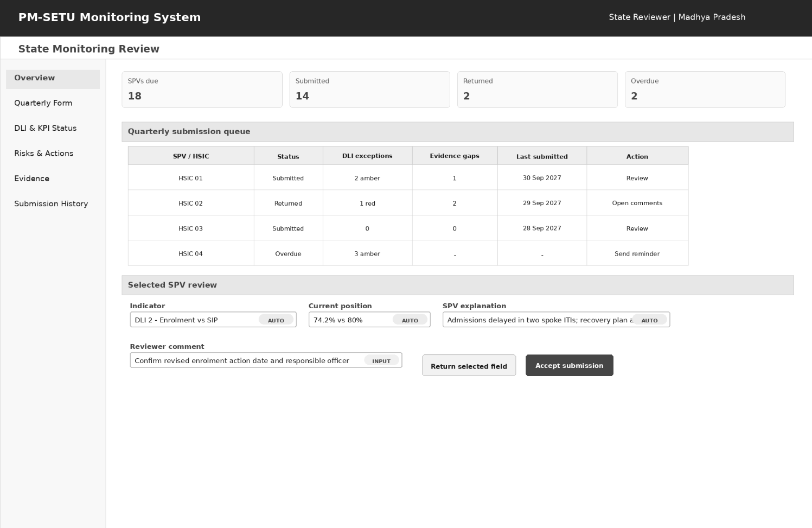The width and height of the screenshot is (812, 528).
Task: Click the Return selected field button
Action: 469,366
